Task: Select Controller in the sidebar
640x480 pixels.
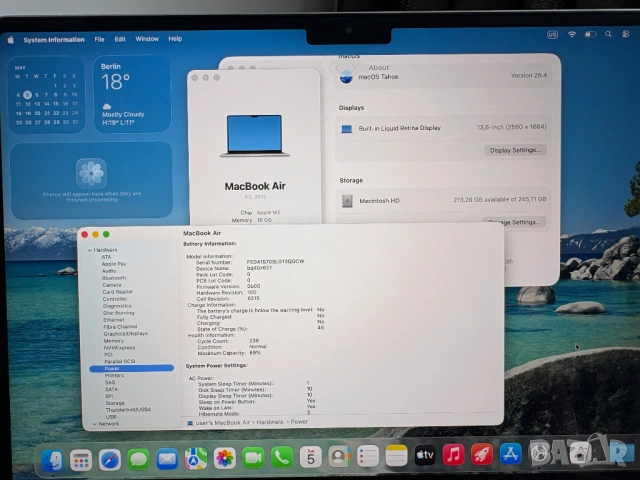Action: pos(115,299)
